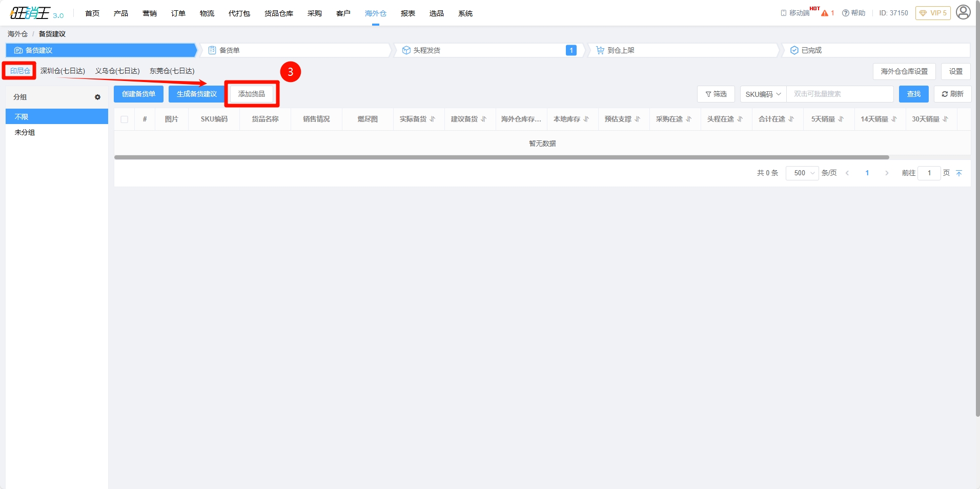980x489 pixels.
Task: Go to next page using right chevron
Action: pyautogui.click(x=887, y=173)
